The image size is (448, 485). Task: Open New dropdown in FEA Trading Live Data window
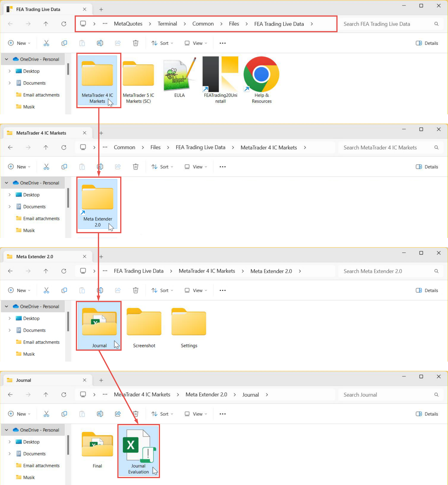tap(19, 43)
